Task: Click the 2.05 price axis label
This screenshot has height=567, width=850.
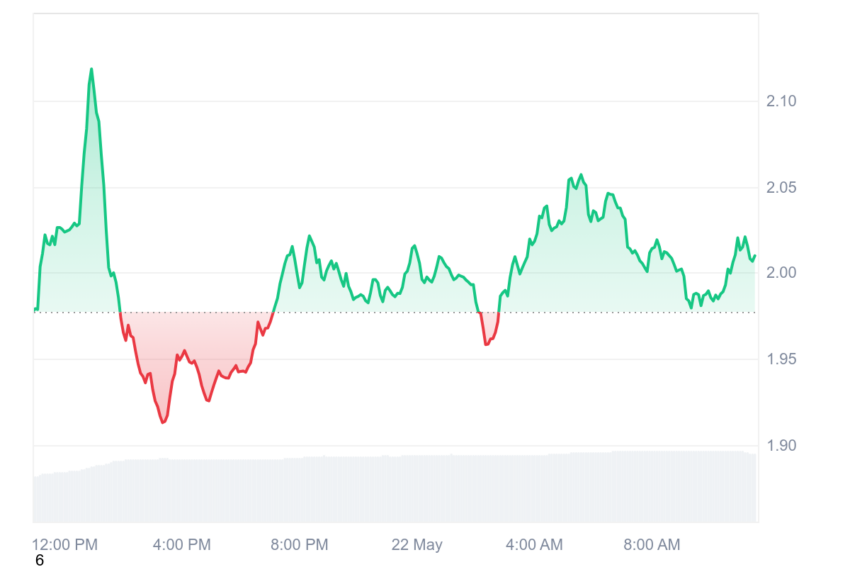Action: click(x=781, y=188)
